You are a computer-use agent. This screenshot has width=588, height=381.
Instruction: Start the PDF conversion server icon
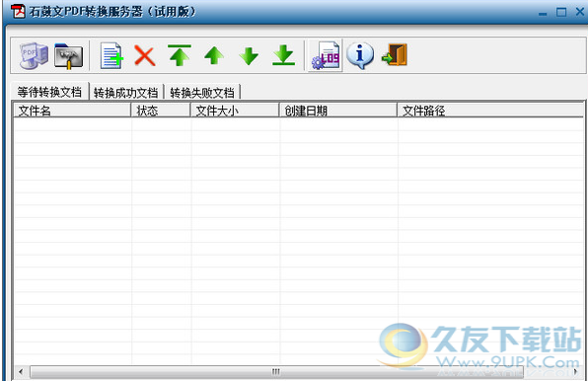pos(34,55)
